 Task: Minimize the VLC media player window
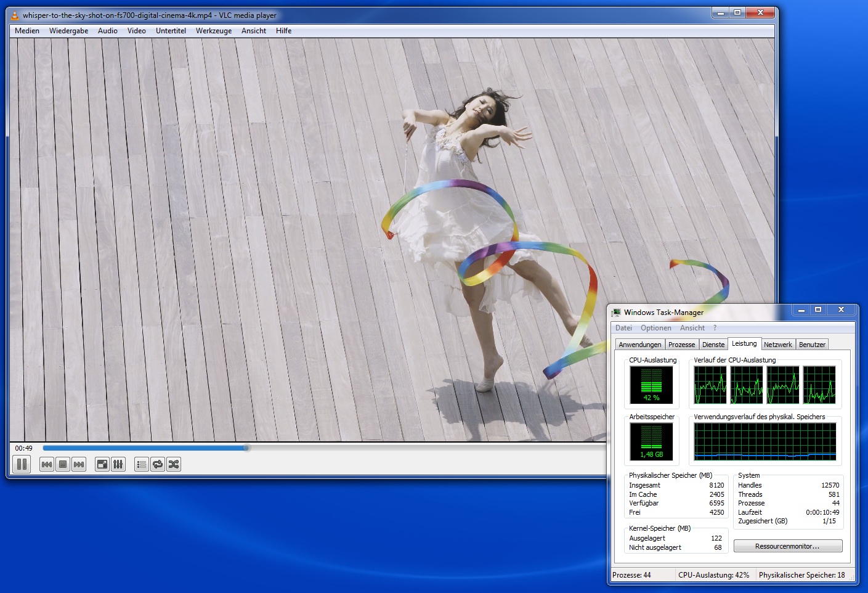pos(720,12)
